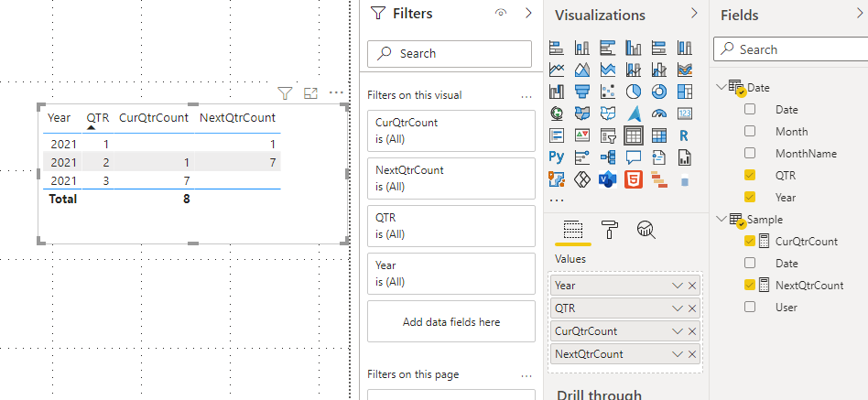Click Add data fields here in Filters
The image size is (868, 400).
click(x=451, y=321)
